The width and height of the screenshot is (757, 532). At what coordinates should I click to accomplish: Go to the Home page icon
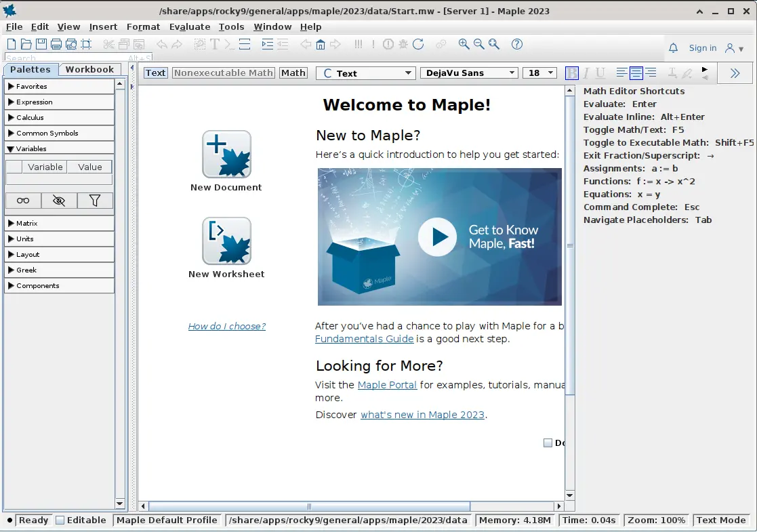tap(320, 45)
